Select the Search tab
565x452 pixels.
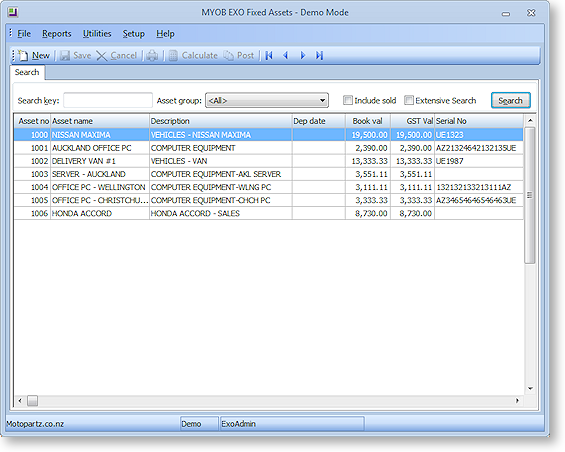point(27,72)
